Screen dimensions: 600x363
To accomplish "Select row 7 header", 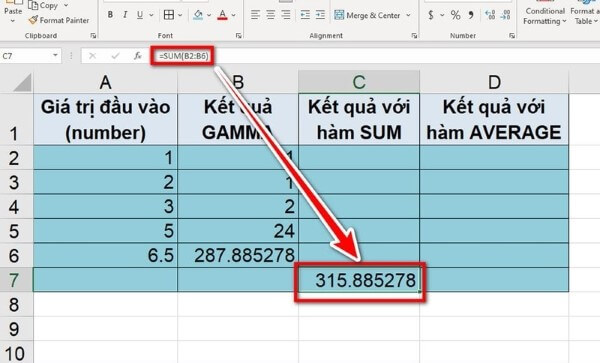I will (16, 280).
